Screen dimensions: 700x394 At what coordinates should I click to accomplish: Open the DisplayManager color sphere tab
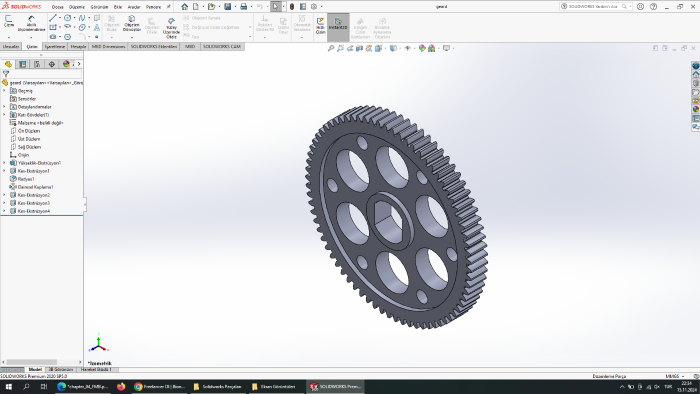pyautogui.click(x=66, y=64)
